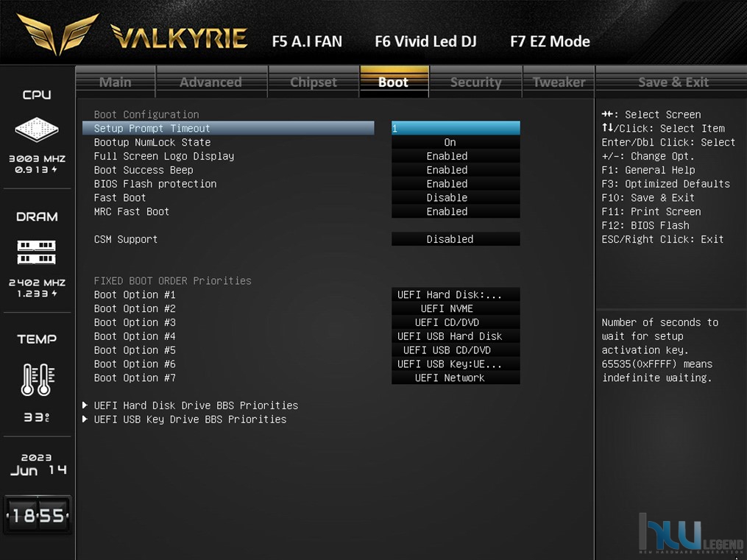Viewport: 747px width, 560px height.
Task: Select the BIOS Flash protection label
Action: click(155, 184)
